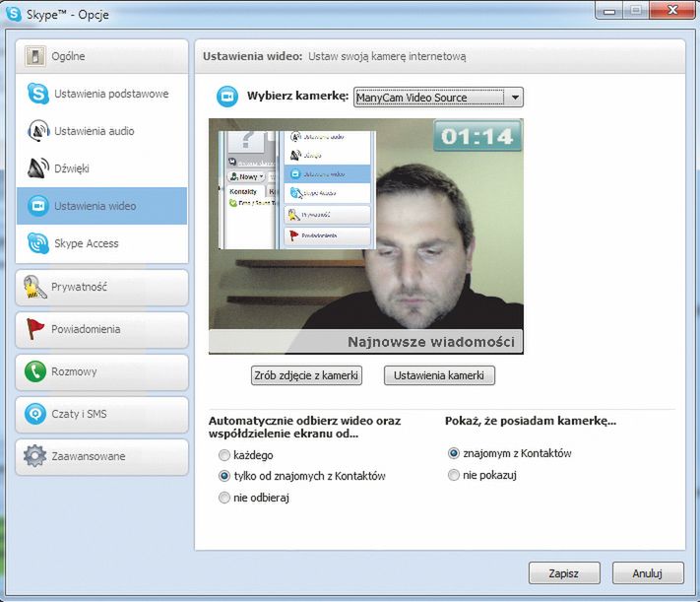Go to Dźwięki settings
700x602 pixels.
point(101,168)
